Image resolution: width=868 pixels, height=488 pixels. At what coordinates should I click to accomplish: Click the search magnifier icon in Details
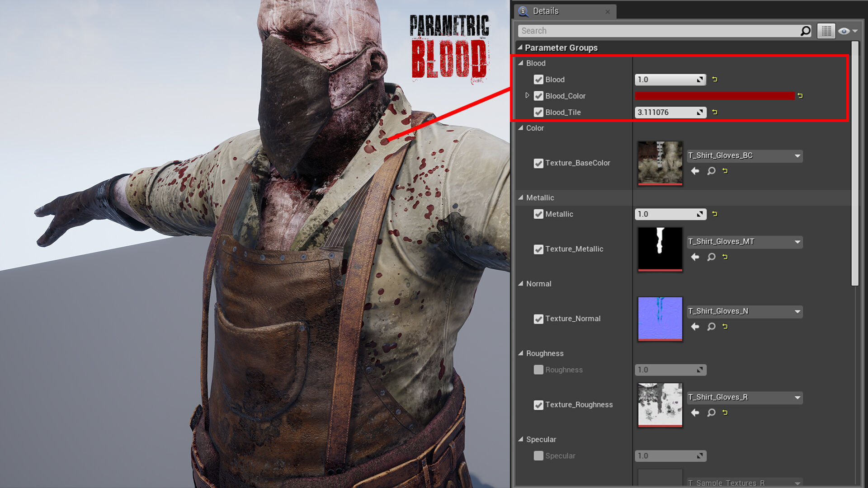pos(805,31)
